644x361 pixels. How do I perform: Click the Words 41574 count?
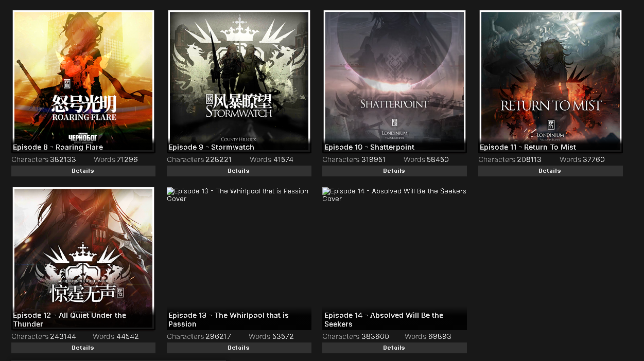[271, 159]
